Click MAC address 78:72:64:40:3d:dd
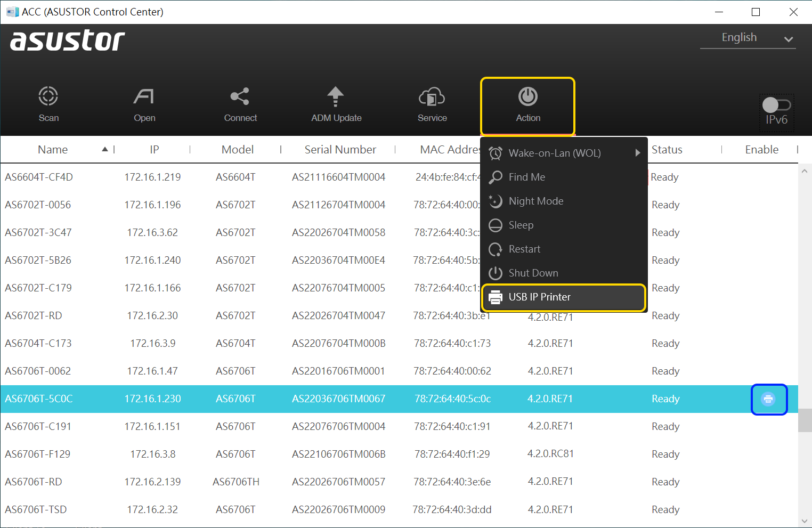 coord(452,510)
